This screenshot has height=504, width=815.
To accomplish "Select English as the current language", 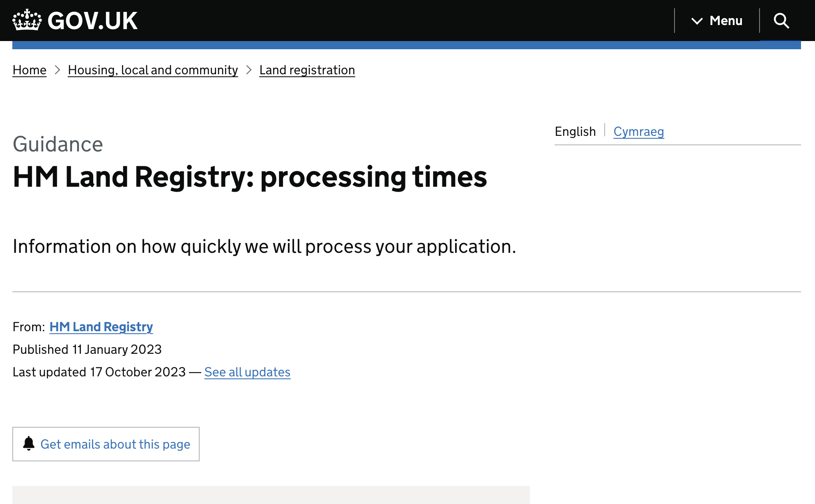I will 576,131.
